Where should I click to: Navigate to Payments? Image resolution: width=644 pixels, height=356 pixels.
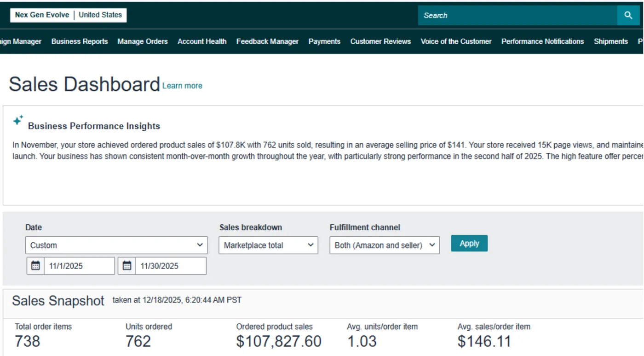[324, 41]
